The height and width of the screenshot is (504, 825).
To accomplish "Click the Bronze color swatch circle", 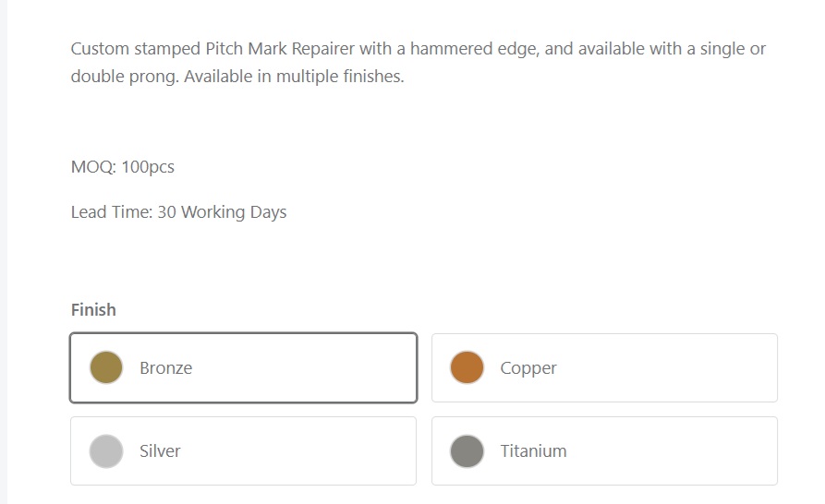I will 106,367.
